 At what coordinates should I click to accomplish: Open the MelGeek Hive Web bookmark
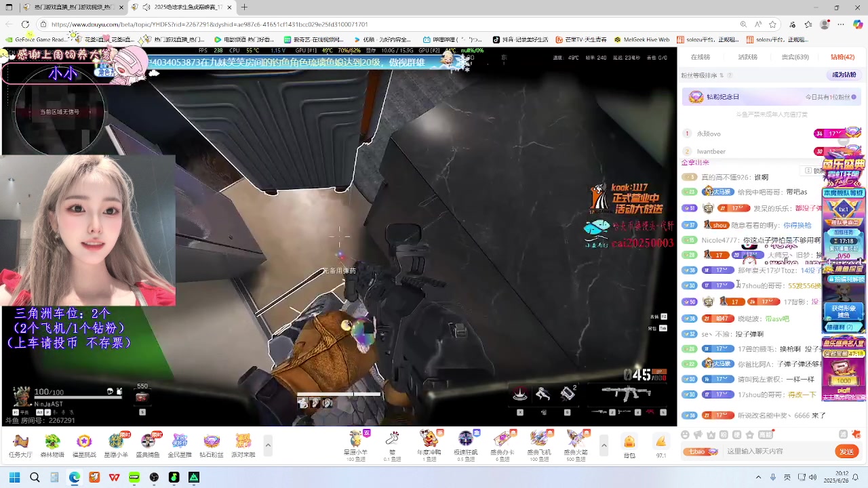pos(642,39)
